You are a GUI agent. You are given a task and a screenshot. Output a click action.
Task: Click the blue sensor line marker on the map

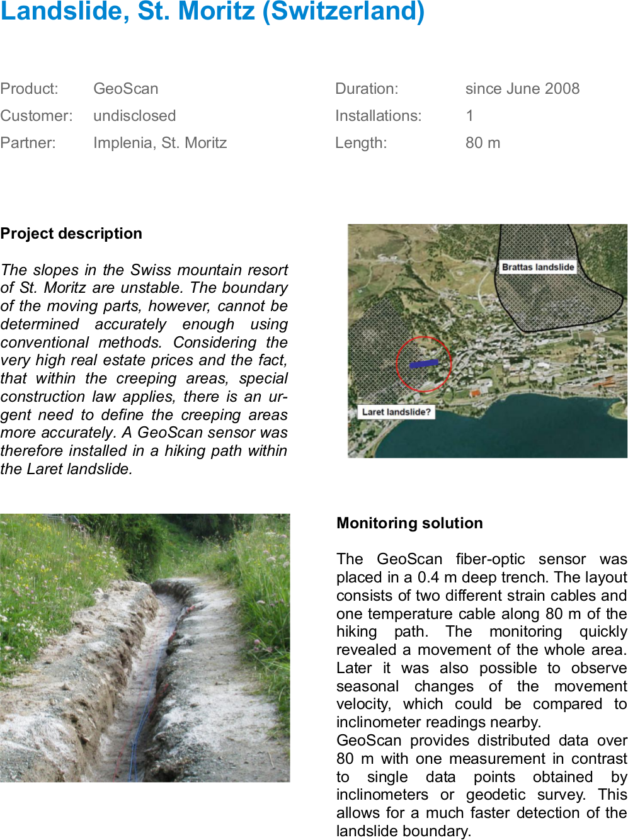[x=423, y=363]
